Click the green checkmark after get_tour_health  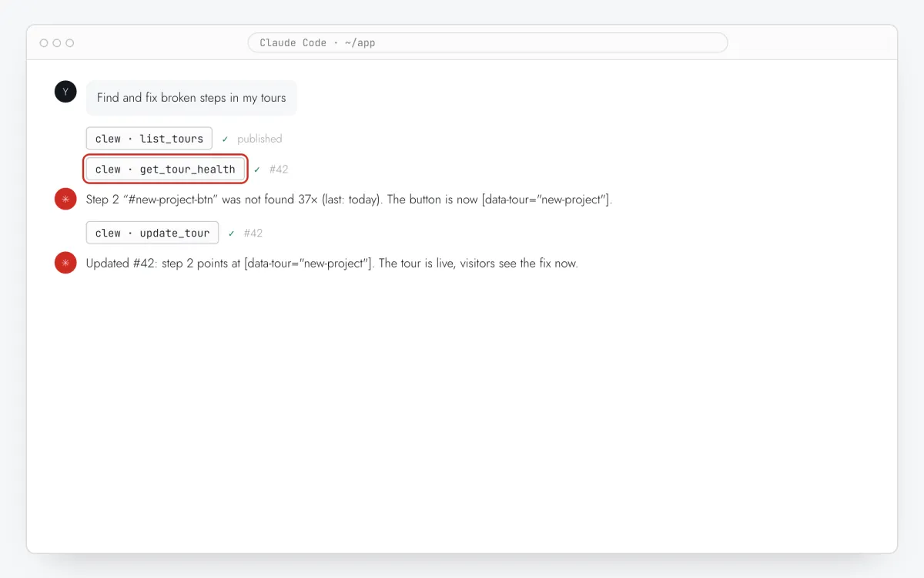pos(257,170)
